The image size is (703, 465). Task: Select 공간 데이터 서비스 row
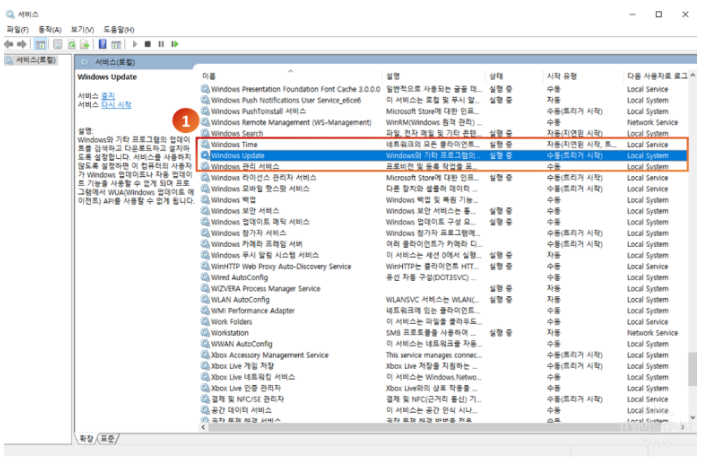pos(443,410)
